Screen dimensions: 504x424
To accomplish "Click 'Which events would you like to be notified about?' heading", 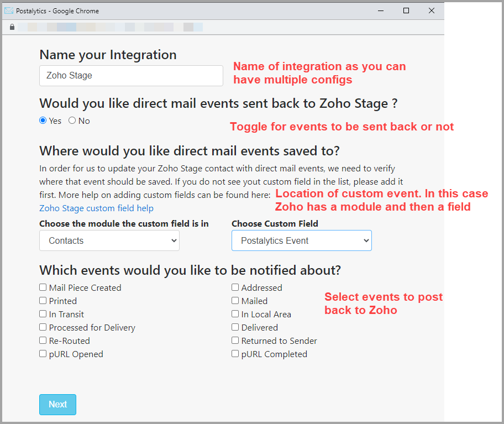I will click(190, 270).
